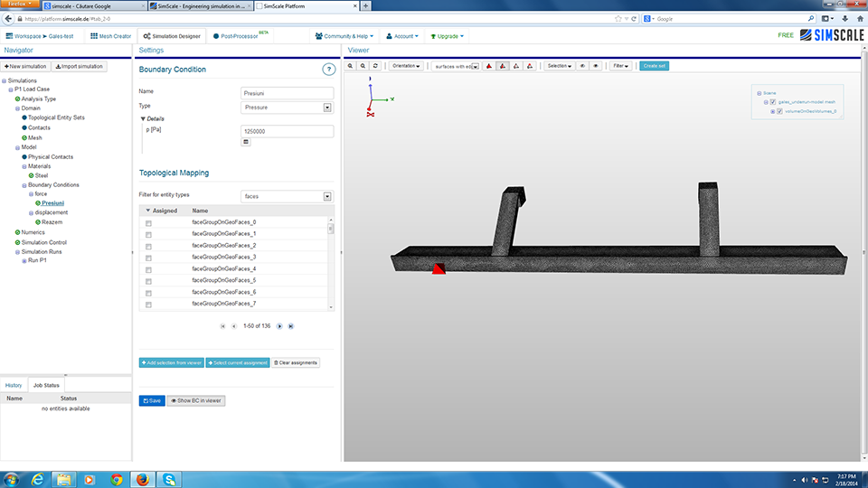
Task: Select the white outlined pyramid pick-mode icon
Action: coord(516,66)
